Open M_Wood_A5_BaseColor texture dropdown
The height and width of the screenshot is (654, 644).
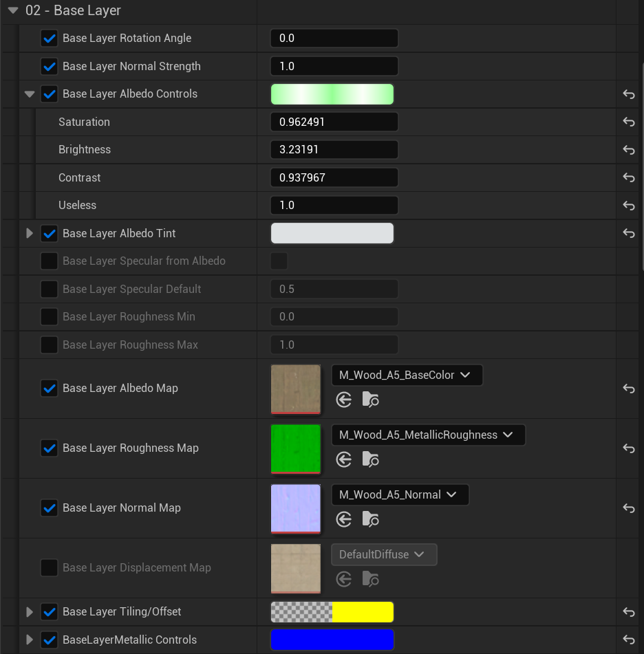click(406, 375)
